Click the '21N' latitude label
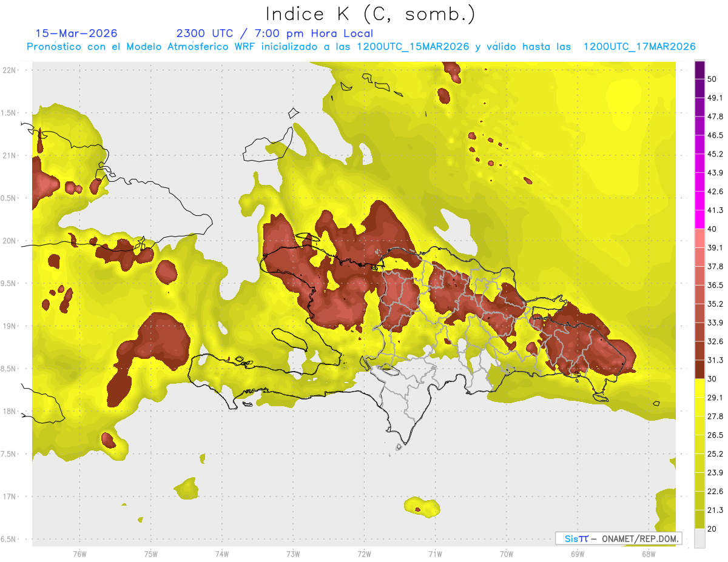The image size is (728, 562). tap(10, 155)
